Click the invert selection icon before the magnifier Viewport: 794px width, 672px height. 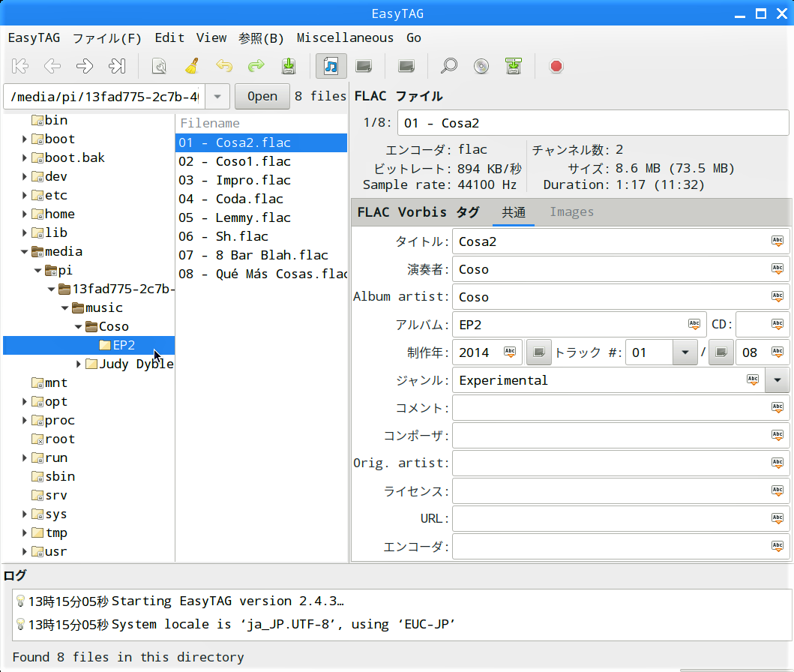point(406,66)
